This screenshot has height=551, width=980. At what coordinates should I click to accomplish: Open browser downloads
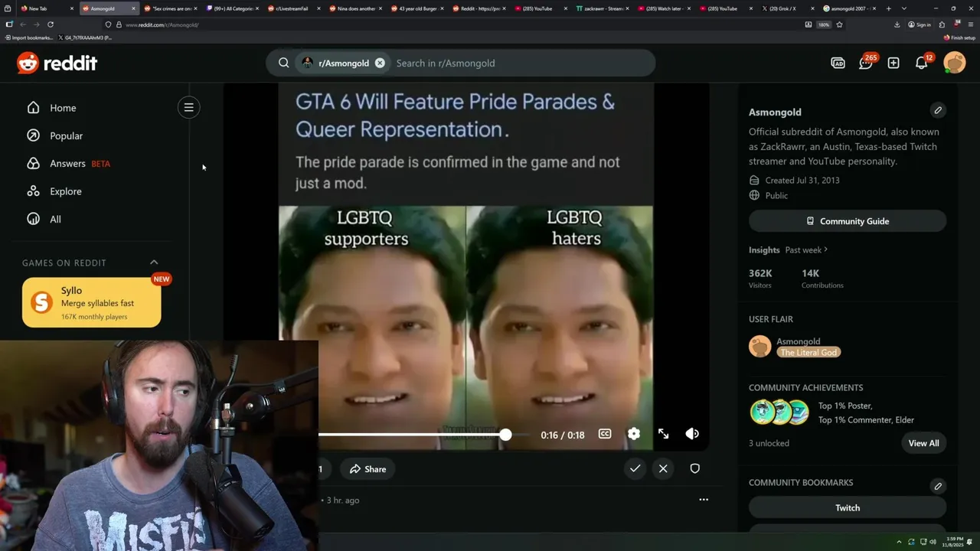click(897, 24)
